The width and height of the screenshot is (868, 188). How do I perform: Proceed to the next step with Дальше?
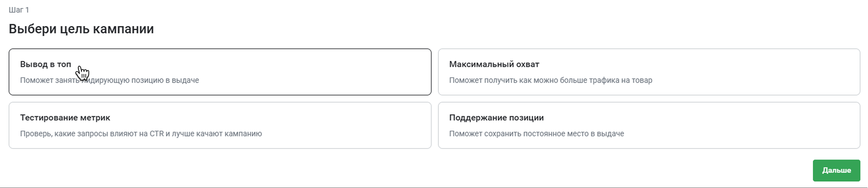(836, 171)
